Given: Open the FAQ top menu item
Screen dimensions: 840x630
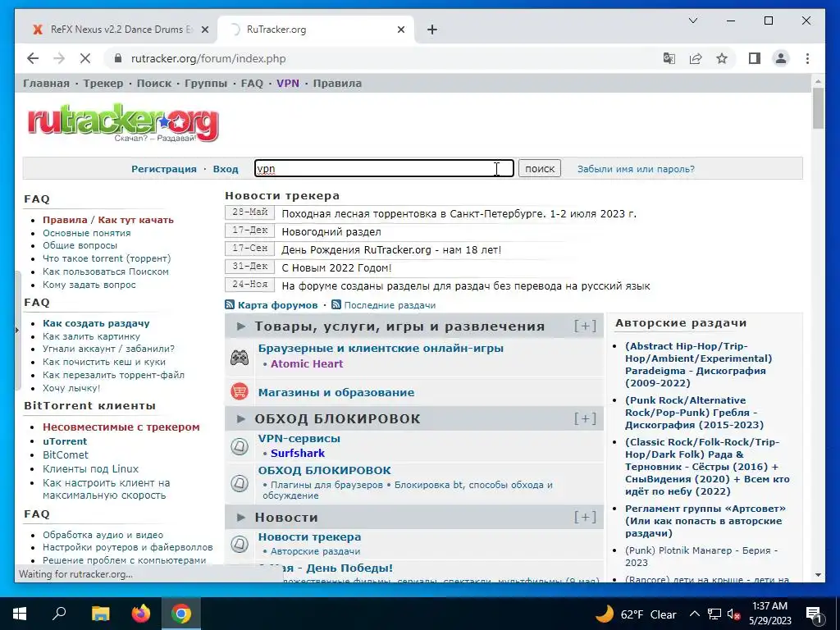Looking at the screenshot, I should click(x=252, y=83).
